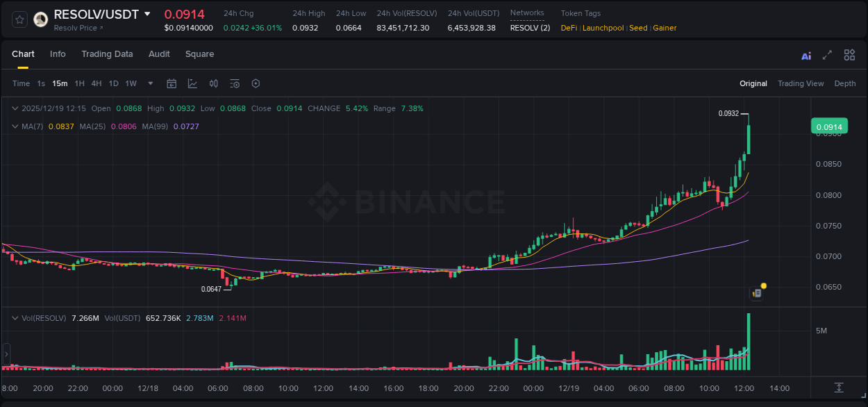Open the date range calendar icon
Viewport: 868px width, 407px height.
(172, 83)
